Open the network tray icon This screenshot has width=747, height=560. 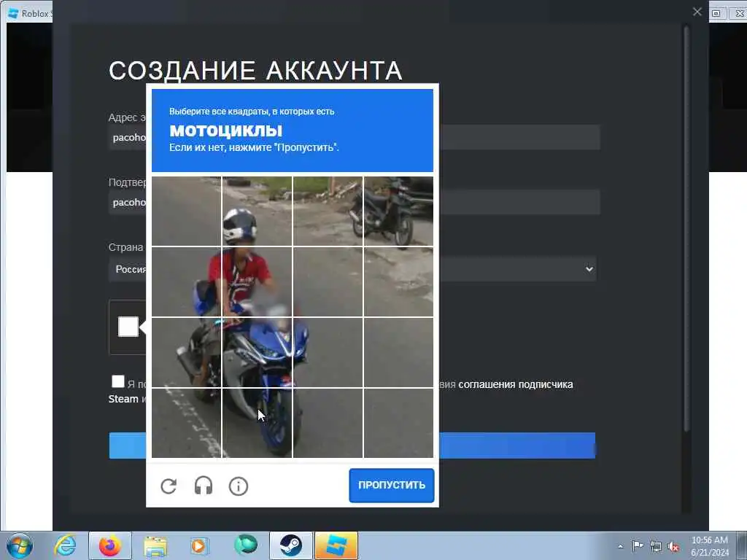coord(656,546)
